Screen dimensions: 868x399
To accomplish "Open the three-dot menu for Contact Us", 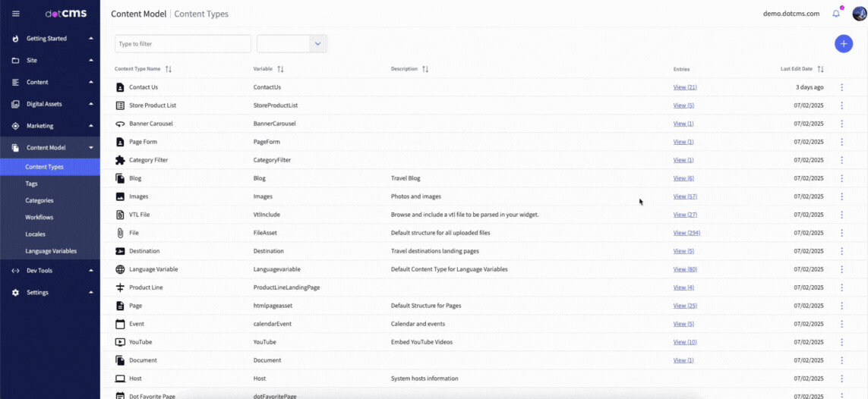I will tap(841, 87).
